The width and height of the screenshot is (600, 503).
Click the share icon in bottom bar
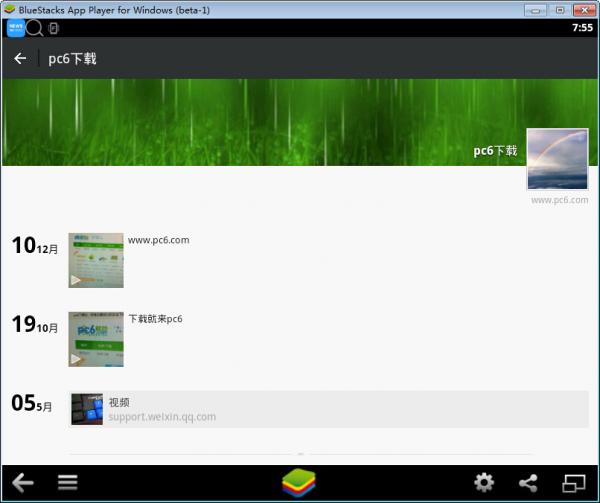click(528, 483)
